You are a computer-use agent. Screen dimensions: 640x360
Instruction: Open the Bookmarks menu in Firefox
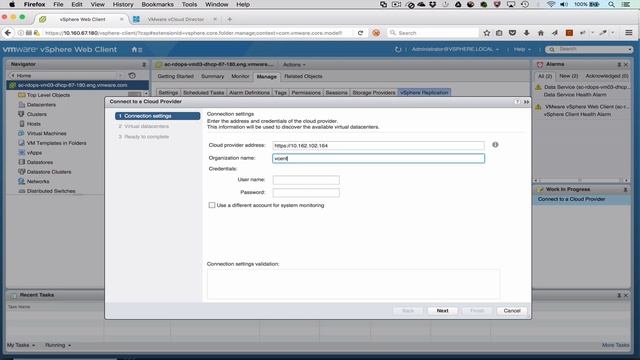(x=157, y=4)
